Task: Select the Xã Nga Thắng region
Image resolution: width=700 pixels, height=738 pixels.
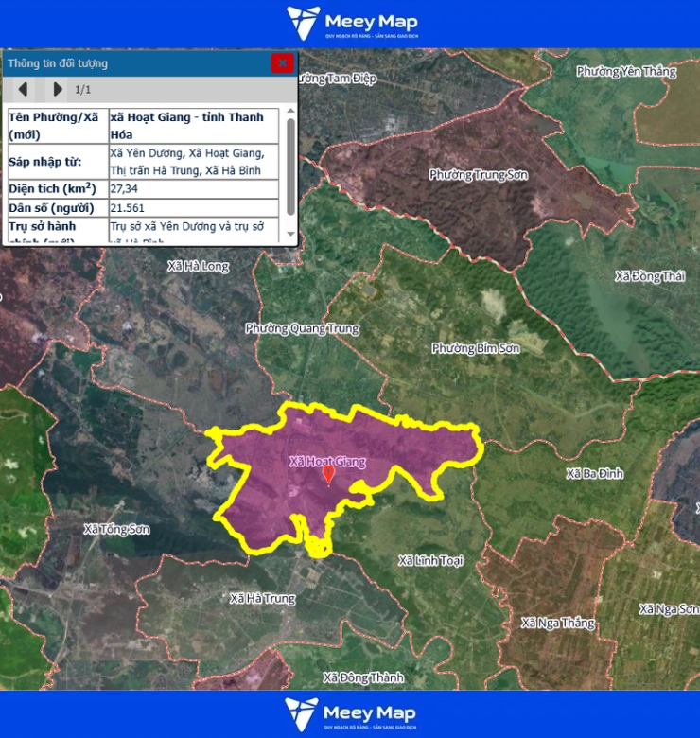Action: [x=558, y=623]
